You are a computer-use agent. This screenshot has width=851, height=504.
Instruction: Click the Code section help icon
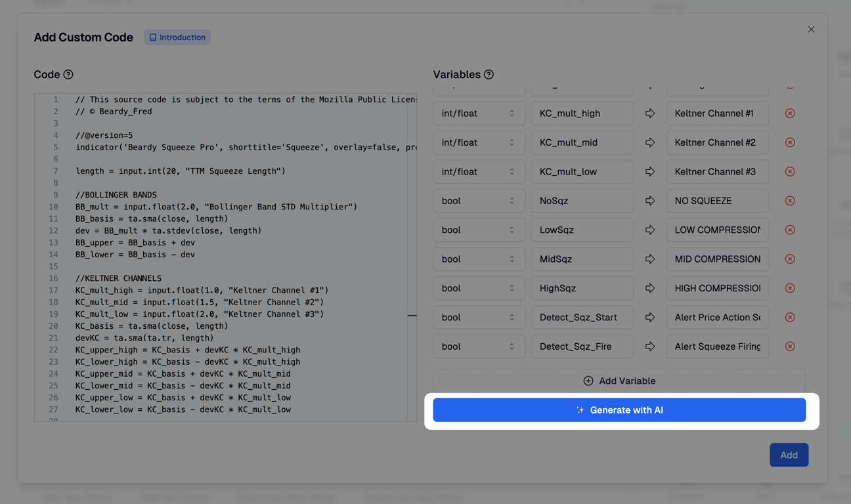(x=68, y=75)
